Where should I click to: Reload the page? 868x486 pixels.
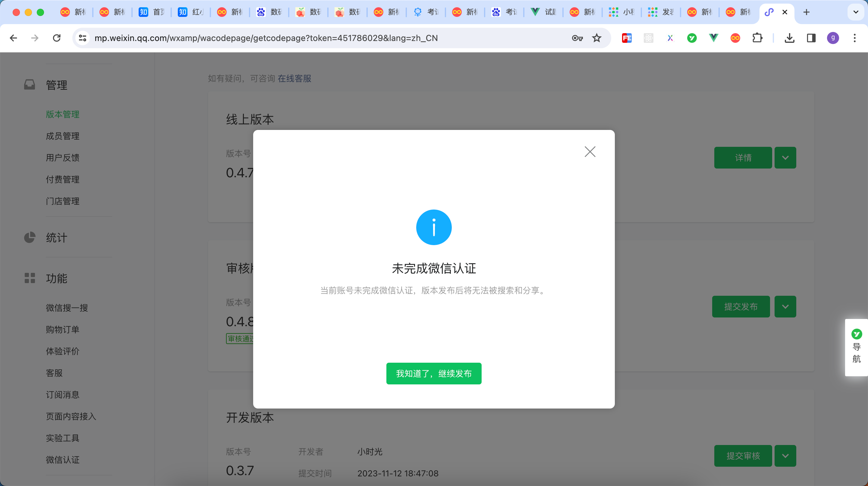[x=57, y=38]
